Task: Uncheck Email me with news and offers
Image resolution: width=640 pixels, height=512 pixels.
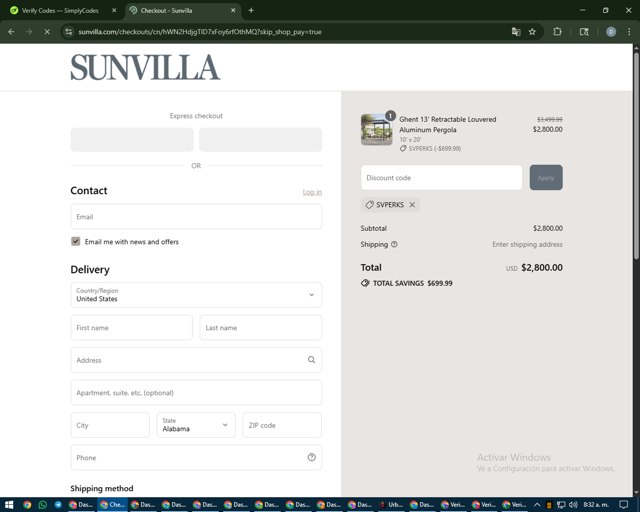Action: tap(76, 241)
